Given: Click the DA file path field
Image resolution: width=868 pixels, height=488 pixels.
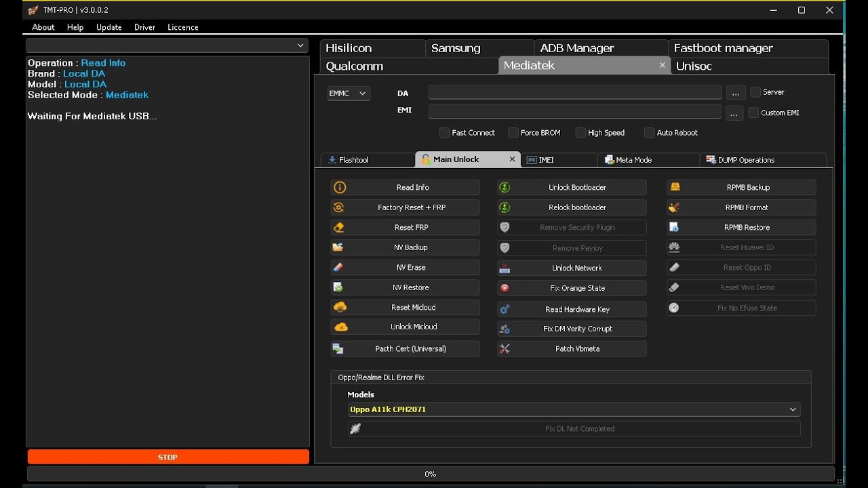Looking at the screenshot, I should [575, 93].
